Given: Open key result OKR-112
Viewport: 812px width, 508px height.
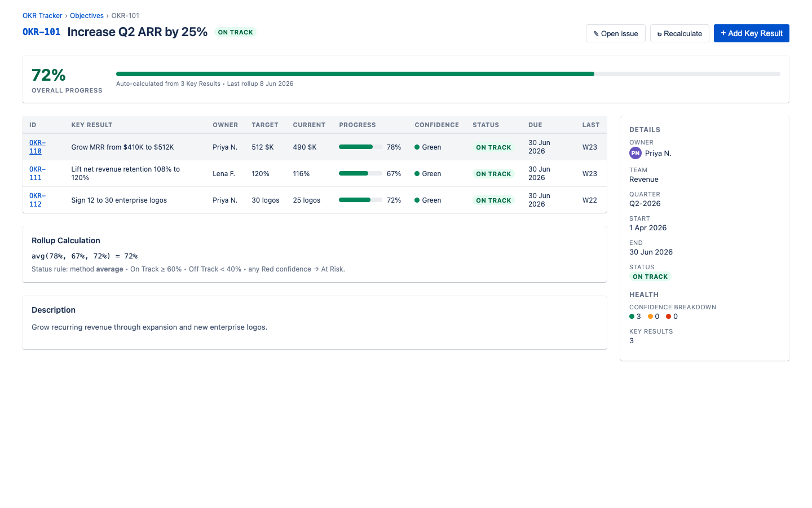Looking at the screenshot, I should tap(37, 200).
